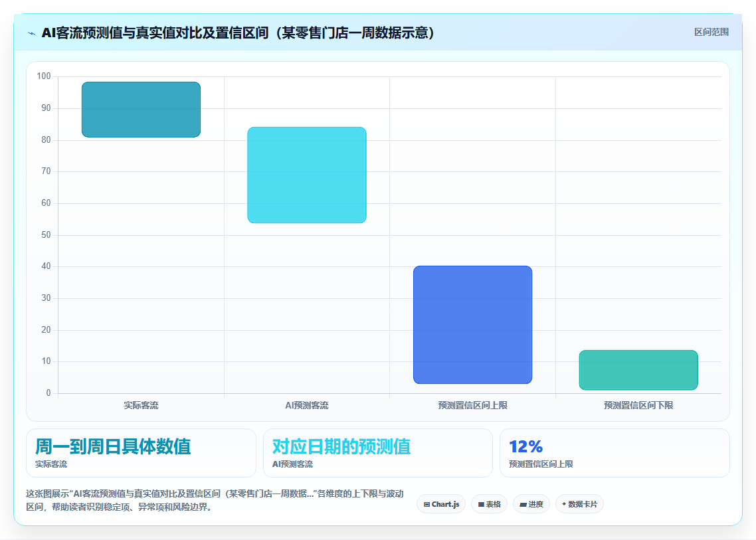The height and width of the screenshot is (540, 756).
Task: Click the 100 y-axis tick label
Action: (44, 76)
